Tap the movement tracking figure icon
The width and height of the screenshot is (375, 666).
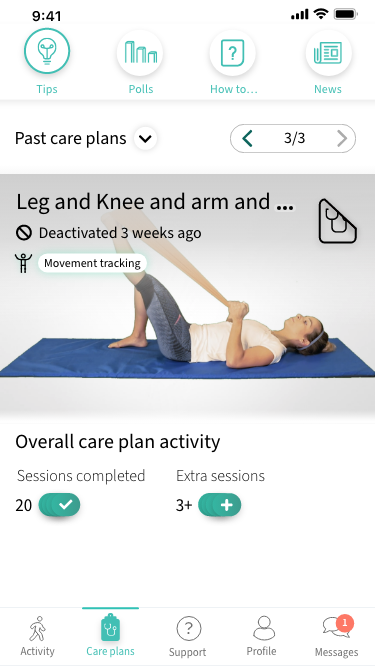click(x=23, y=263)
